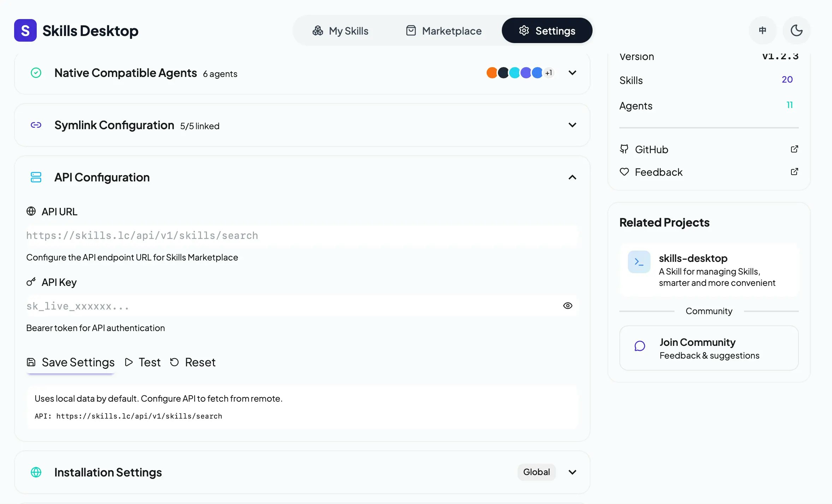Click the orange agent avatar circle
Screen dimensions: 832x504
pyautogui.click(x=492, y=73)
